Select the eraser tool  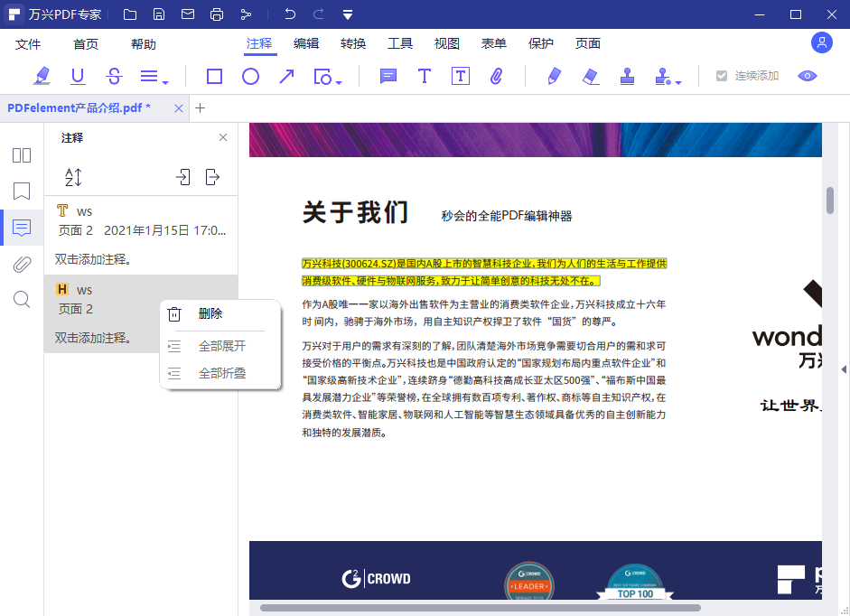point(591,76)
